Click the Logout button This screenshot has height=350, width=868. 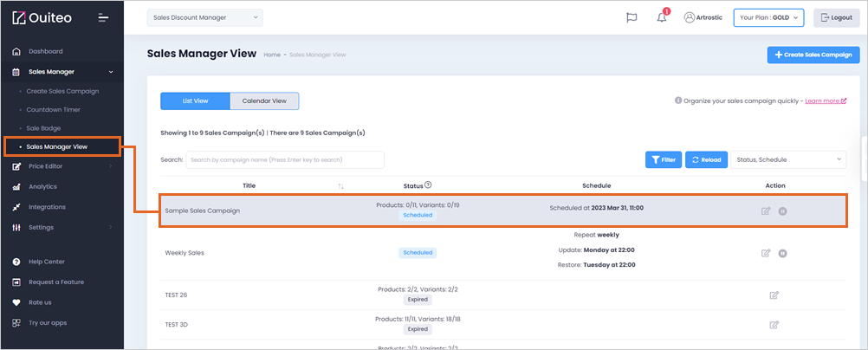click(x=837, y=17)
